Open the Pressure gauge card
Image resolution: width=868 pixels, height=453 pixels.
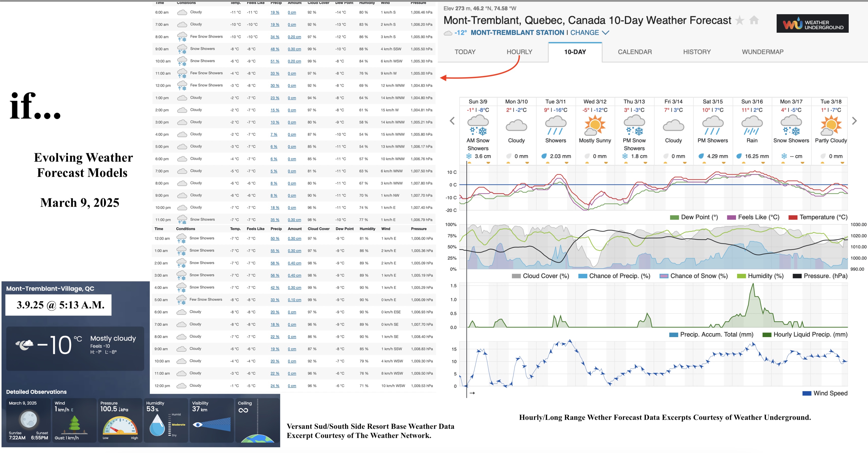(x=120, y=420)
